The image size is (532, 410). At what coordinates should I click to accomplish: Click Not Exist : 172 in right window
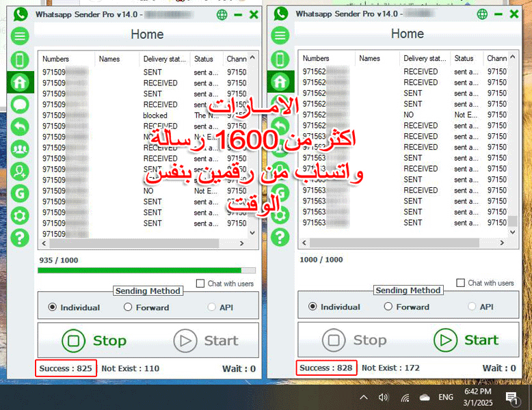390,368
